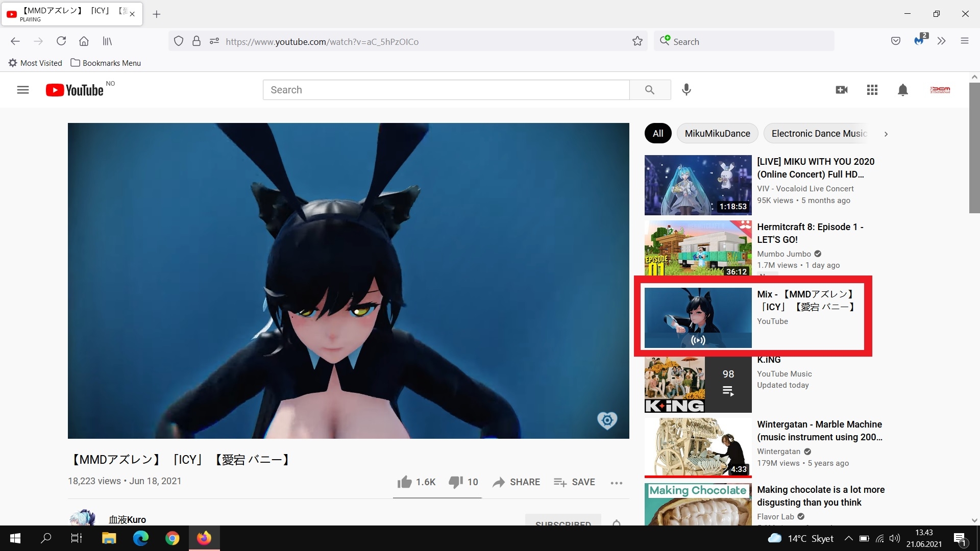Open the YouTube apps grid icon
This screenshot has height=551, width=980.
872,90
